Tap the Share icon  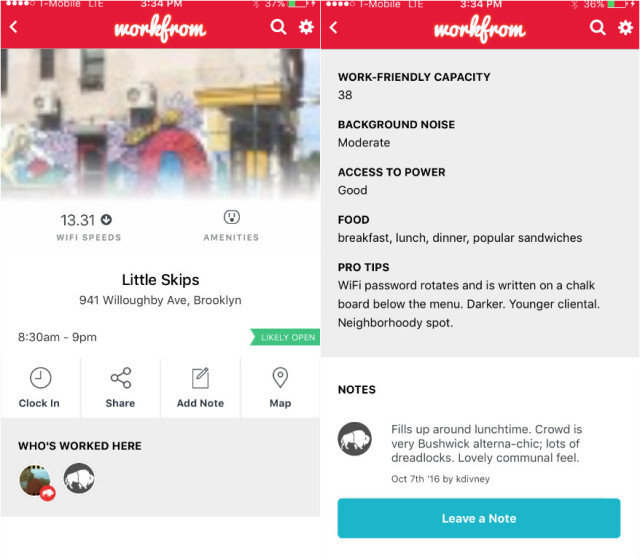[121, 378]
